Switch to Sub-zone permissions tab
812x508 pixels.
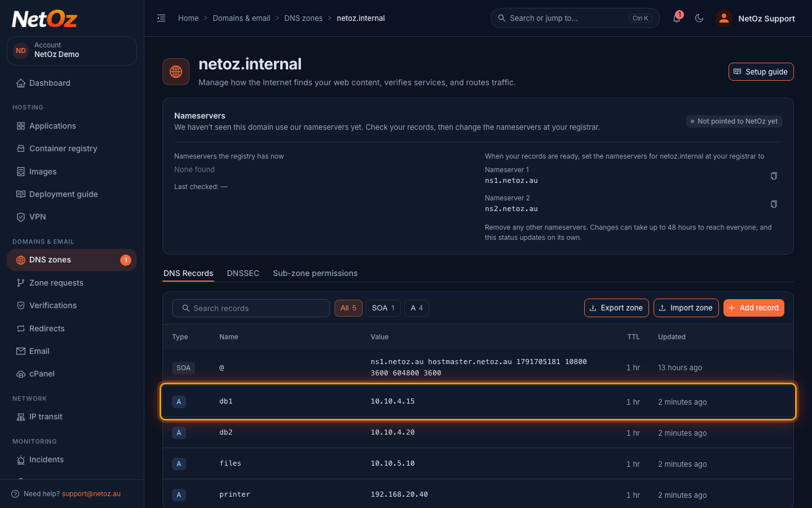[x=315, y=273]
